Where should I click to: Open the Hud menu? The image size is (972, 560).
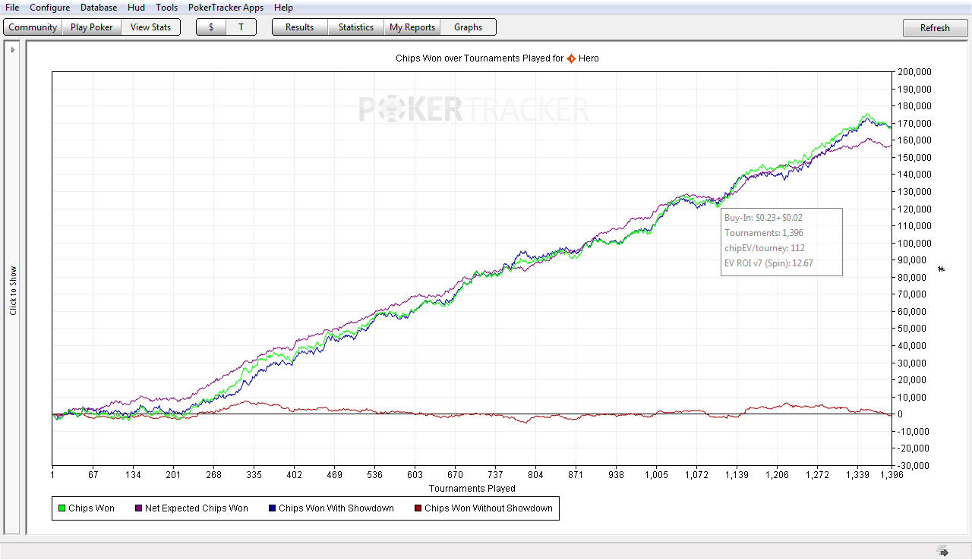point(136,8)
